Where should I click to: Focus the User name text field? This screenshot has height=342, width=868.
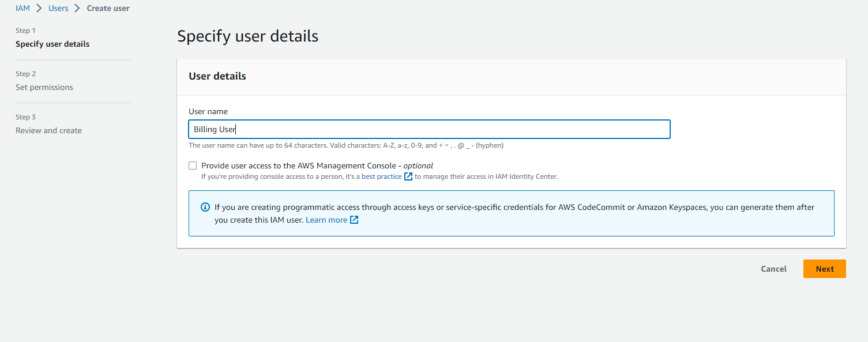[x=429, y=129]
